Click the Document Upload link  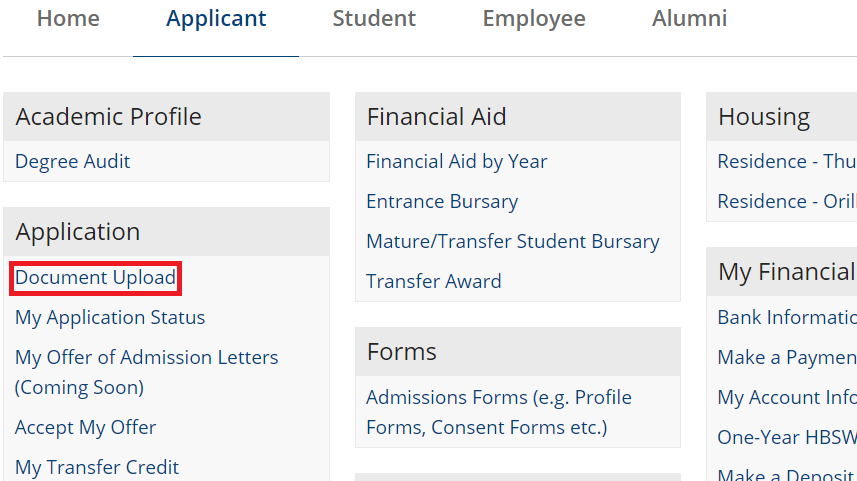pos(96,278)
